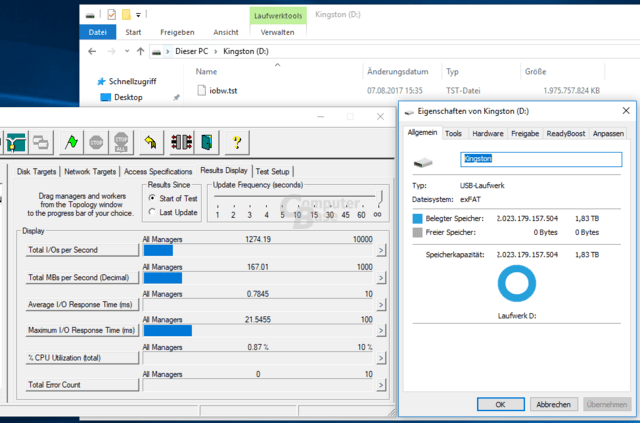Click drive icon in Eigenschaften title bar
Image resolution: width=640 pixels, height=423 pixels.
click(409, 112)
